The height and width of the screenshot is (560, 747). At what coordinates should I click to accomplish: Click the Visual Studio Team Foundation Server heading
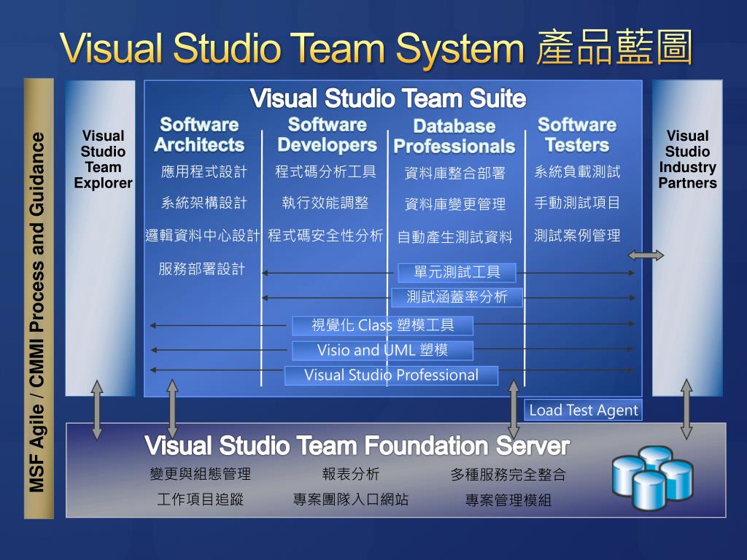click(x=357, y=446)
